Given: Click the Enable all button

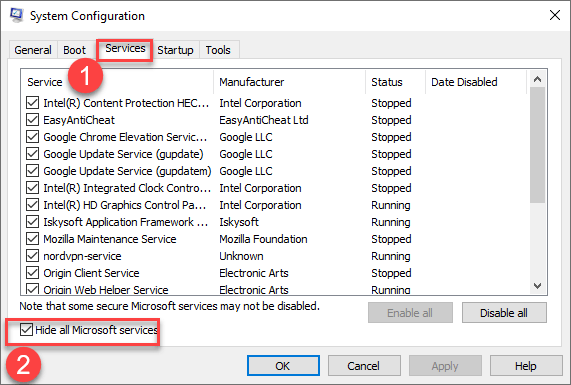Looking at the screenshot, I should point(410,313).
